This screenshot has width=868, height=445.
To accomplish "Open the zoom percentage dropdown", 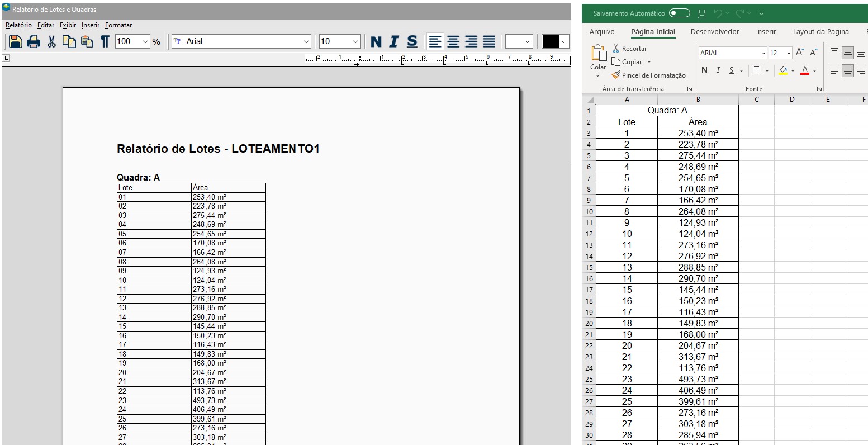I will 145,41.
